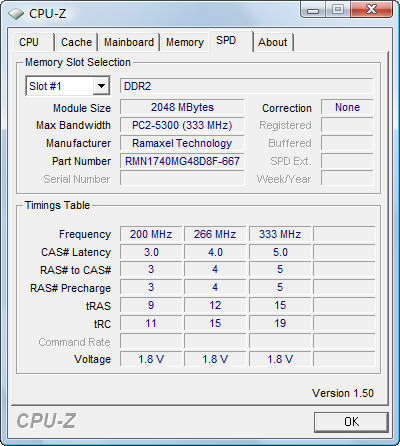Screen dimensions: 400x446
Task: Click tRAS value 9
Action: click(151, 305)
